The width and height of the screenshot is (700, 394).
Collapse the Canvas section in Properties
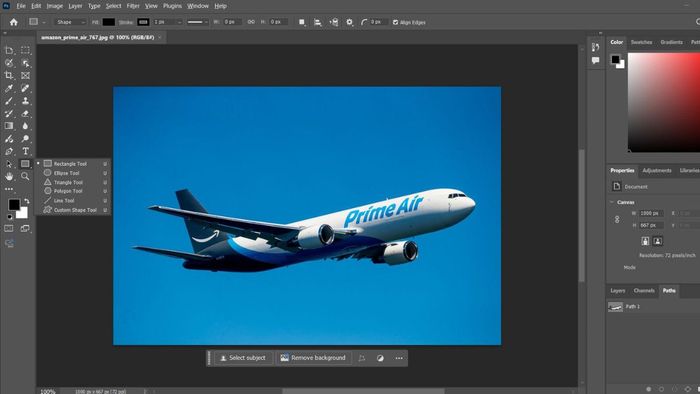pyautogui.click(x=612, y=202)
